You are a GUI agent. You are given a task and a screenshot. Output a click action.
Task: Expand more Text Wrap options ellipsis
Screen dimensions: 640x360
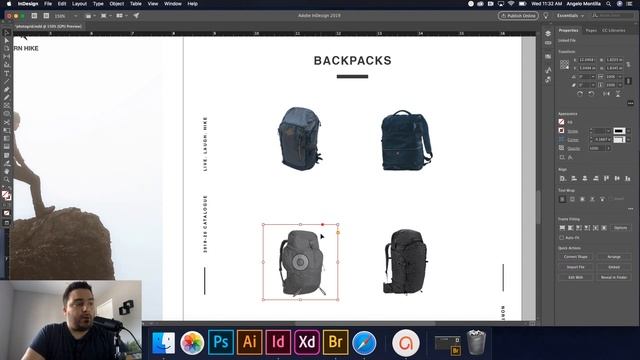(x=631, y=209)
